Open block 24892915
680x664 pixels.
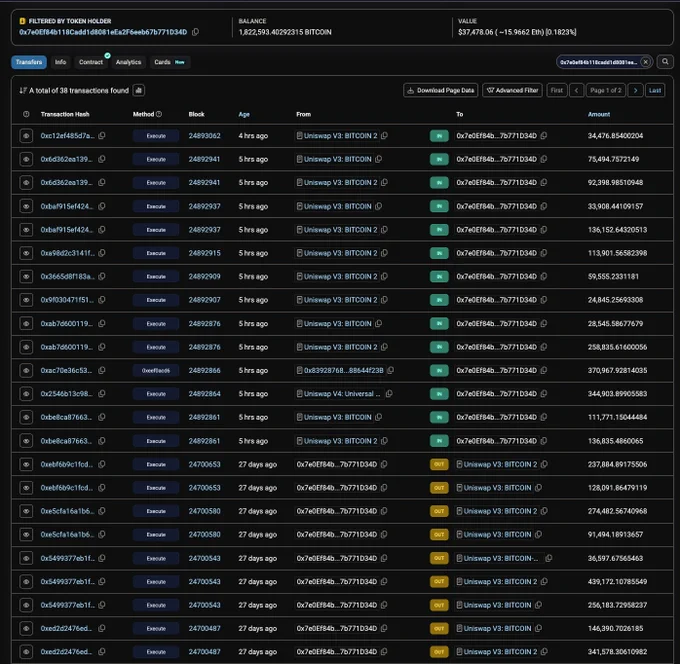pos(204,253)
